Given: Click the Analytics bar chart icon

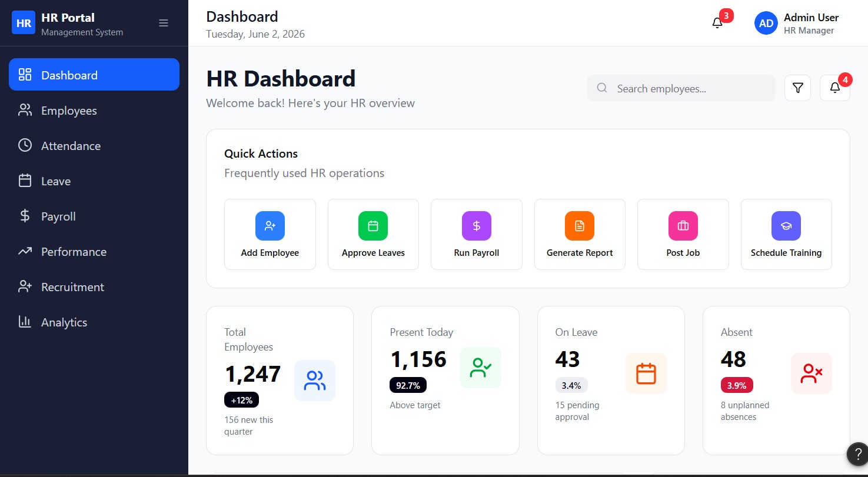Looking at the screenshot, I should 25,322.
